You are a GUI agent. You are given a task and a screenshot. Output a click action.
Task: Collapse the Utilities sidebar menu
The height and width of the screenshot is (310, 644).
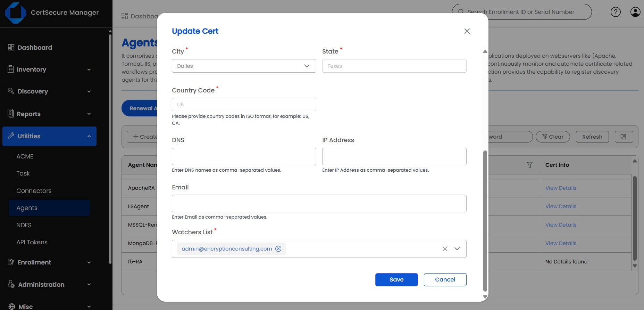tap(49, 136)
